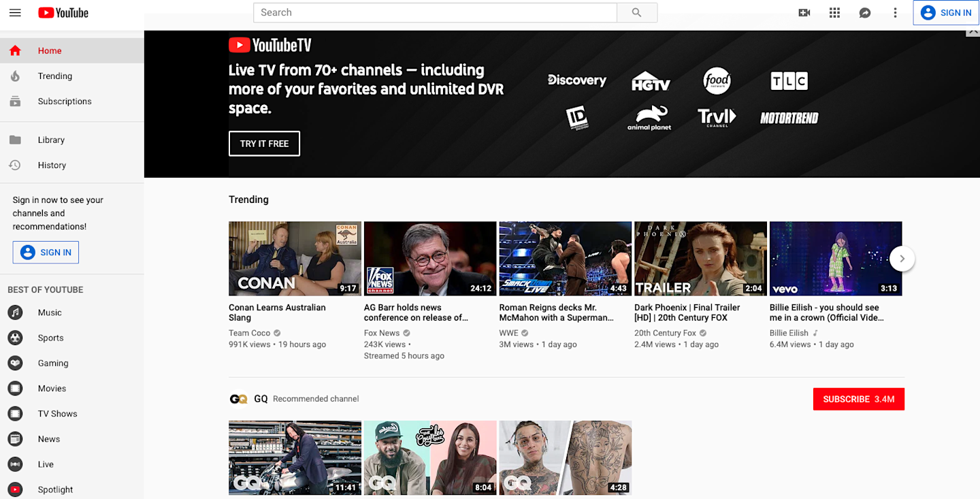
Task: Open TV Shows in Best of YouTube
Action: tap(58, 414)
